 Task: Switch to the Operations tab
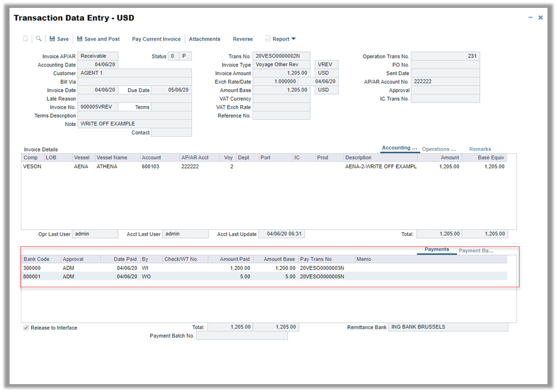point(439,149)
